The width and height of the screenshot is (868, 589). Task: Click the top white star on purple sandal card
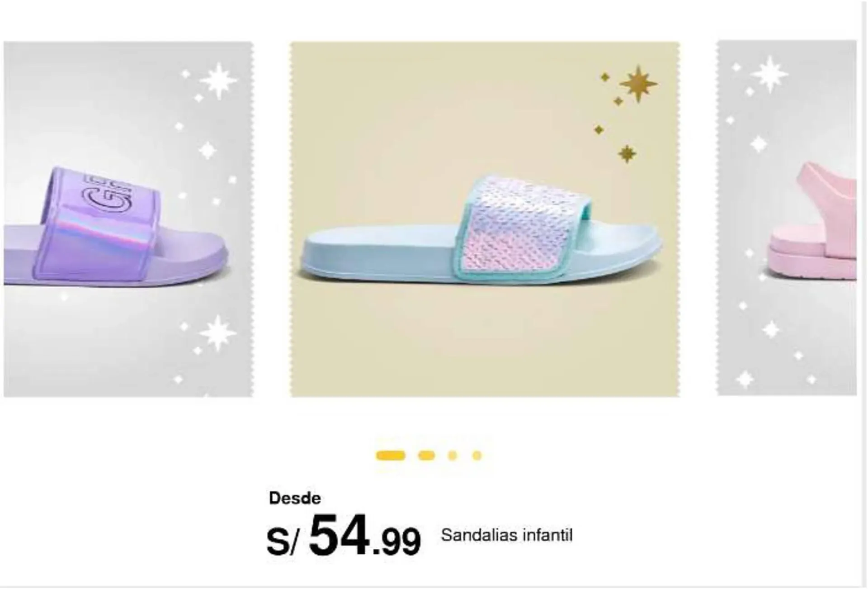pyautogui.click(x=218, y=81)
